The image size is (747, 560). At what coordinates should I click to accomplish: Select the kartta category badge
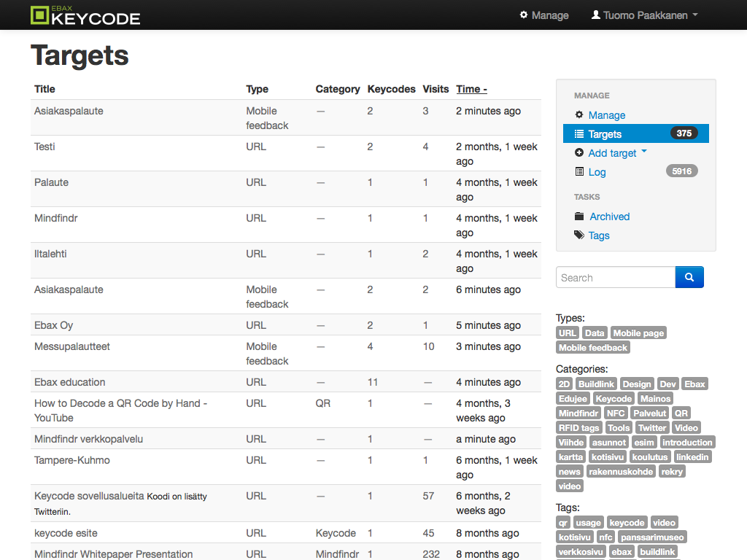(x=570, y=457)
